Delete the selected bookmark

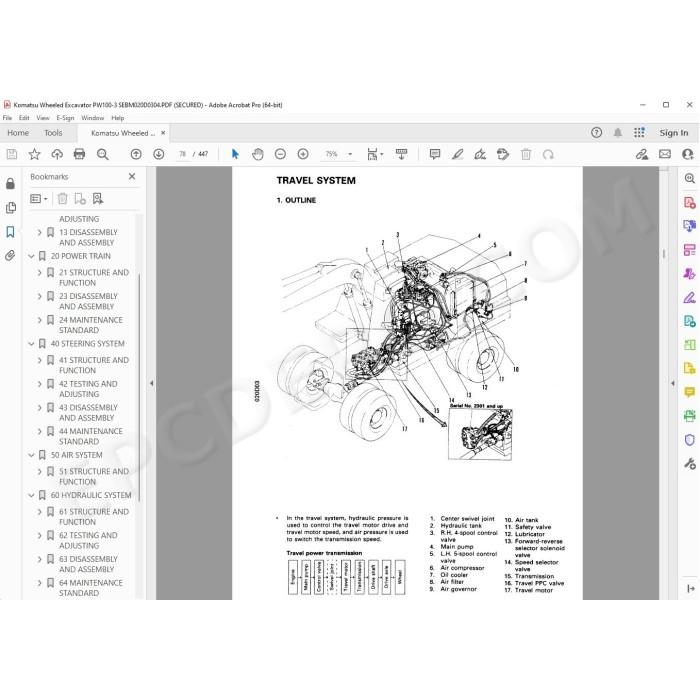(62, 199)
